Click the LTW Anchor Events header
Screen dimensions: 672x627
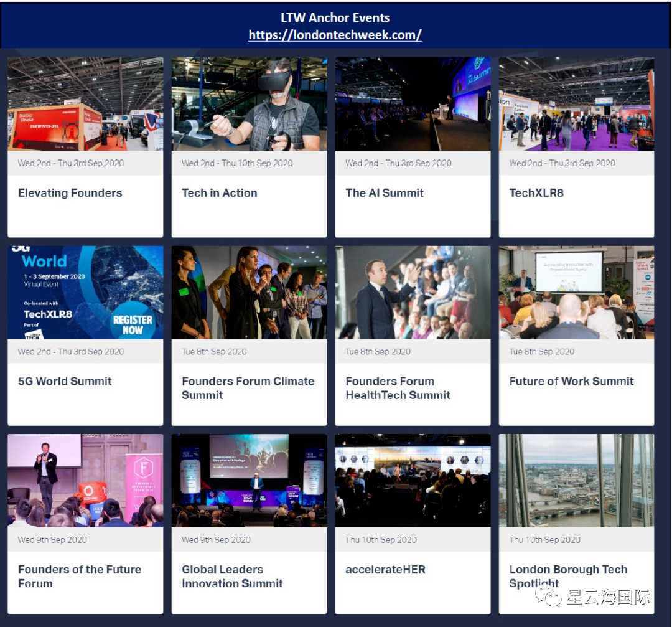coord(335,18)
